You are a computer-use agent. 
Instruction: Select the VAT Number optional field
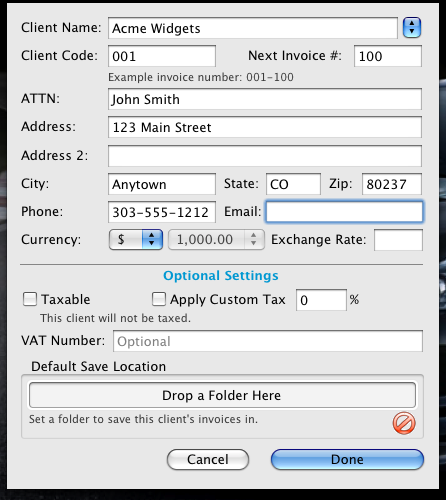pyautogui.click(x=268, y=341)
